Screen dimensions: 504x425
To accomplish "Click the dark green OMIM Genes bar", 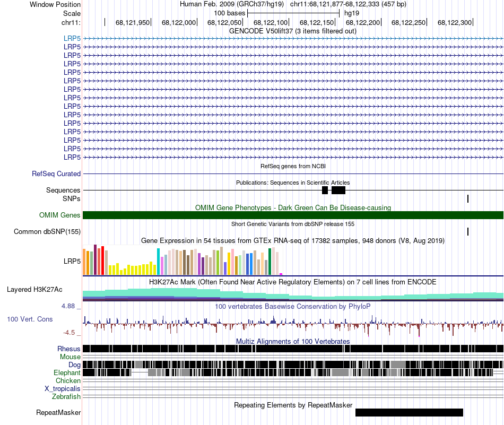I will [293, 215].
